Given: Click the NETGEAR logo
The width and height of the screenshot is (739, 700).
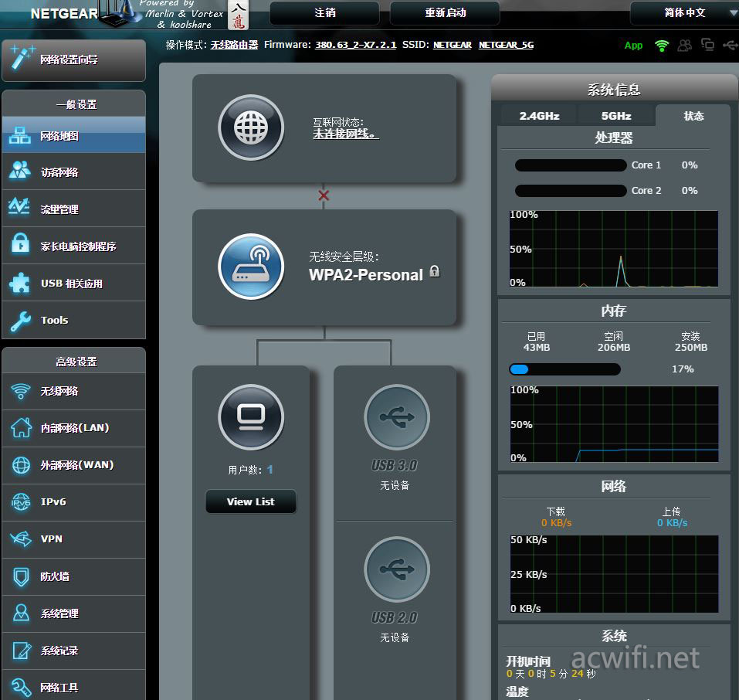Looking at the screenshot, I should [64, 14].
